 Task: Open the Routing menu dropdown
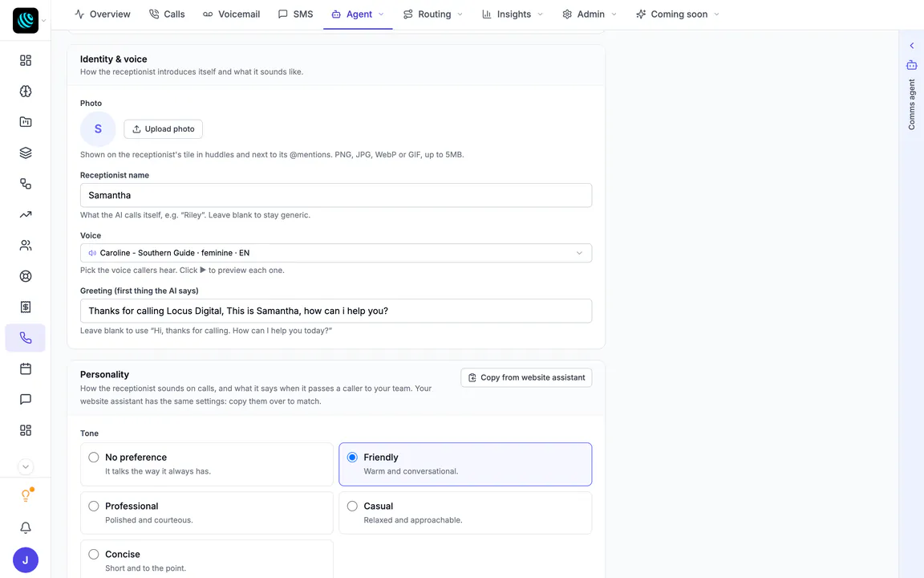click(432, 14)
